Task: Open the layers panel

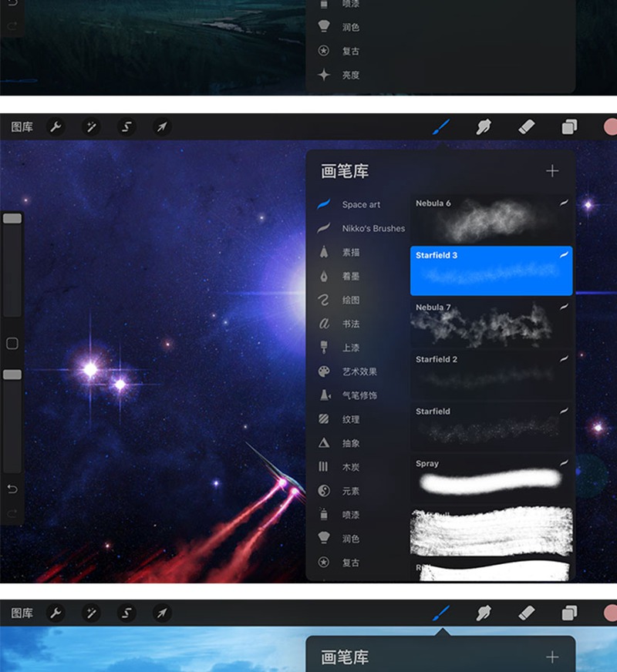Action: pos(569,127)
